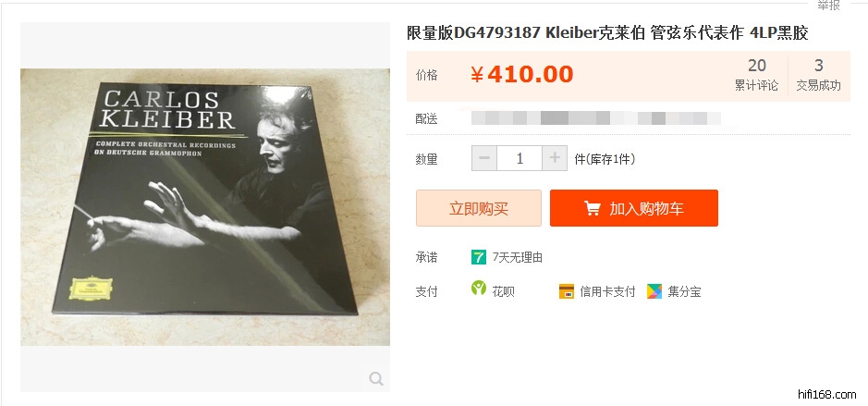The width and height of the screenshot is (868, 406).
Task: Increase quantity with the plus button
Action: (x=555, y=158)
